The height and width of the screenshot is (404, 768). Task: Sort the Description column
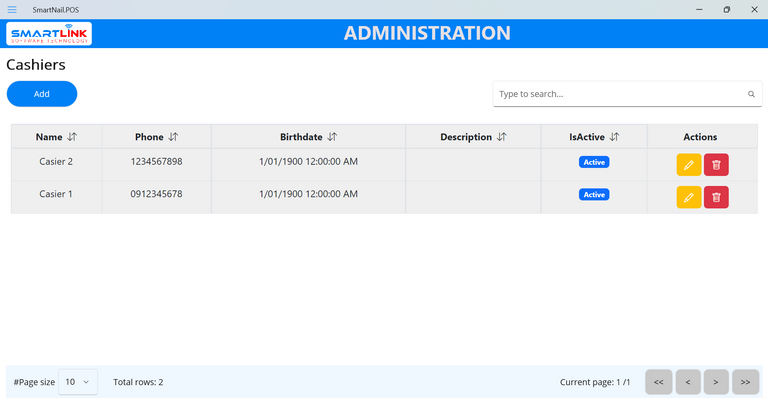coord(502,137)
